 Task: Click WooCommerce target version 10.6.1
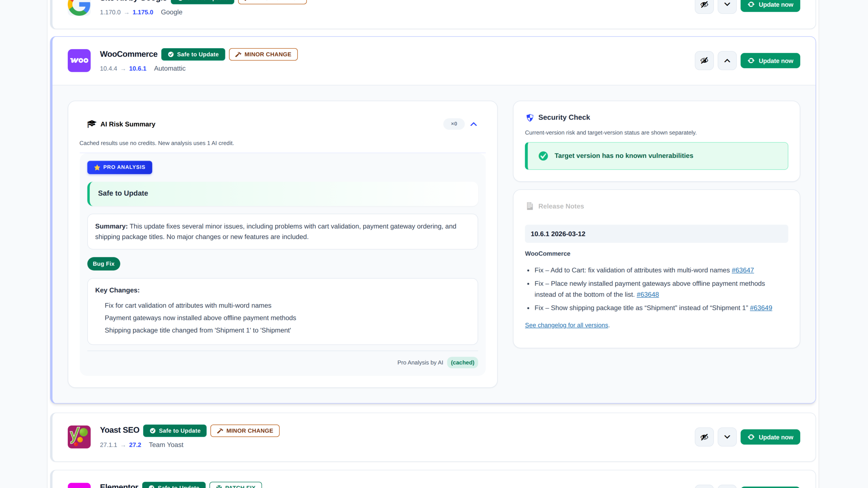click(138, 68)
